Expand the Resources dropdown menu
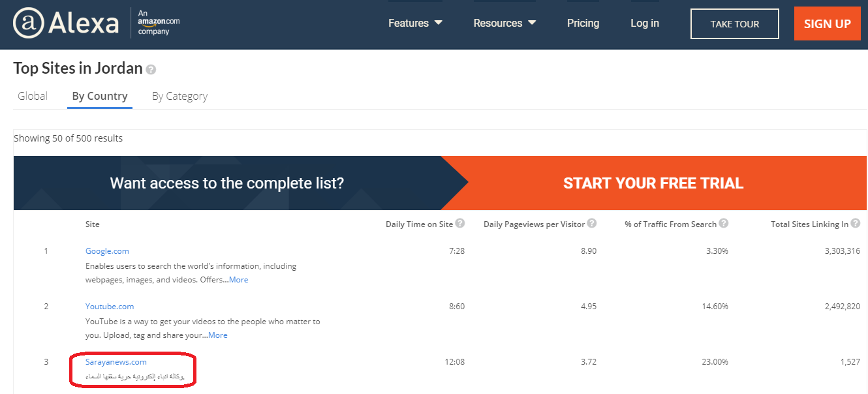This screenshot has width=868, height=394. (x=504, y=23)
